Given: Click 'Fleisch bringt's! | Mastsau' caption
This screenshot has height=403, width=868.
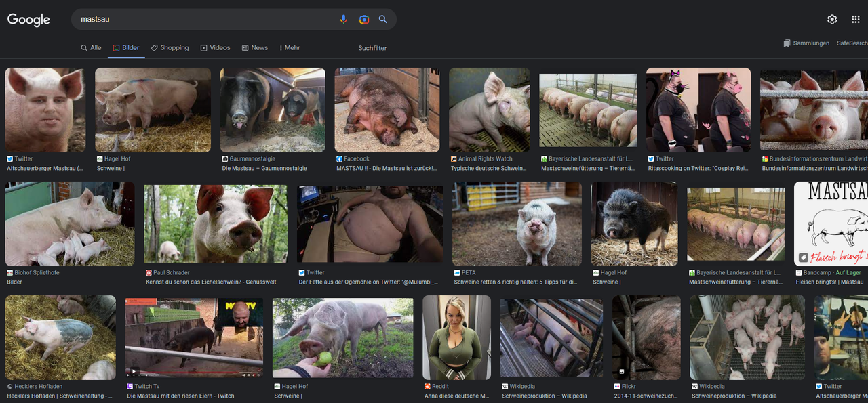Looking at the screenshot, I should [x=829, y=282].
